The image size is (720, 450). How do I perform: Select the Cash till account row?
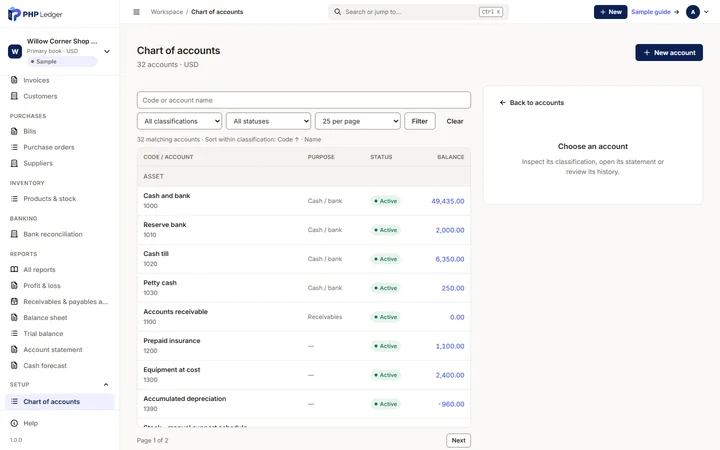coord(304,259)
